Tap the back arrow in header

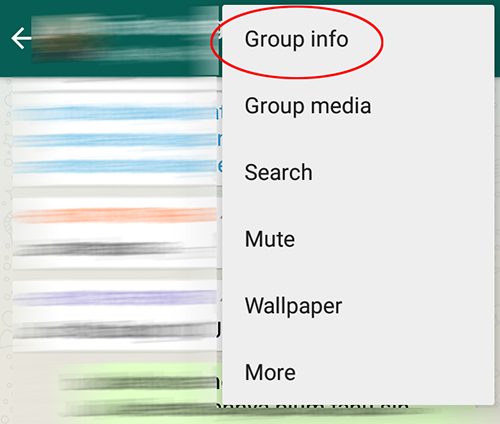point(21,38)
